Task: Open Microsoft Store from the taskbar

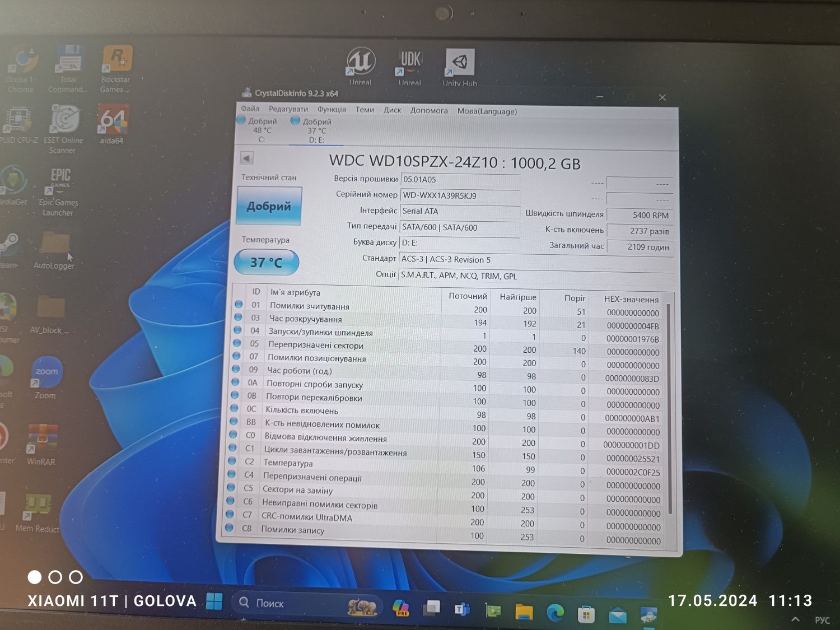Action: (586, 614)
